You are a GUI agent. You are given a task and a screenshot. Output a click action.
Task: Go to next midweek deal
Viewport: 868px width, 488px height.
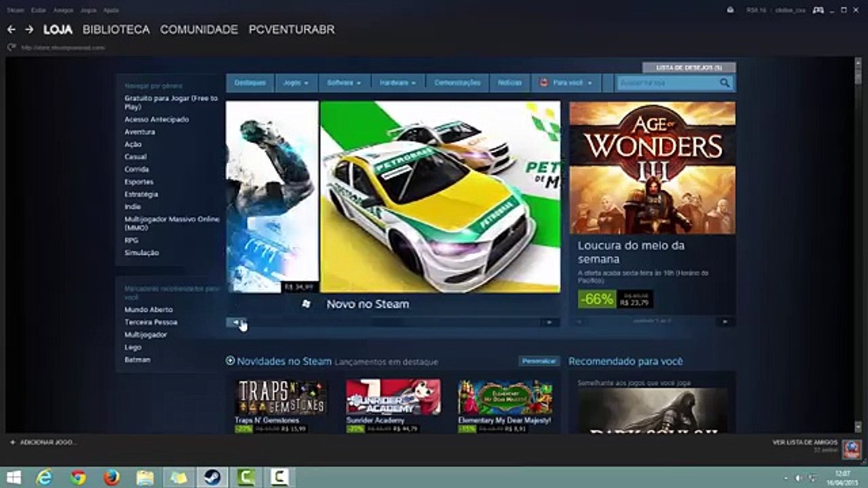[x=725, y=321]
